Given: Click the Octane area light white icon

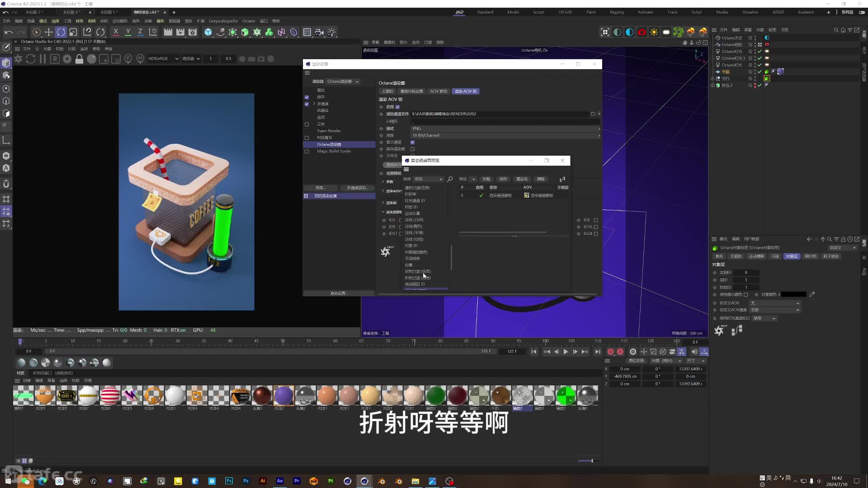Looking at the screenshot, I should [666, 32].
